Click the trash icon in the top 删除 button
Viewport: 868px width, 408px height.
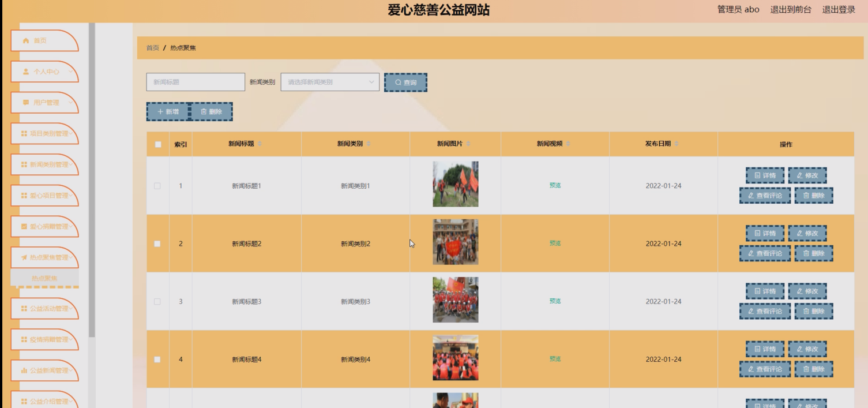204,112
